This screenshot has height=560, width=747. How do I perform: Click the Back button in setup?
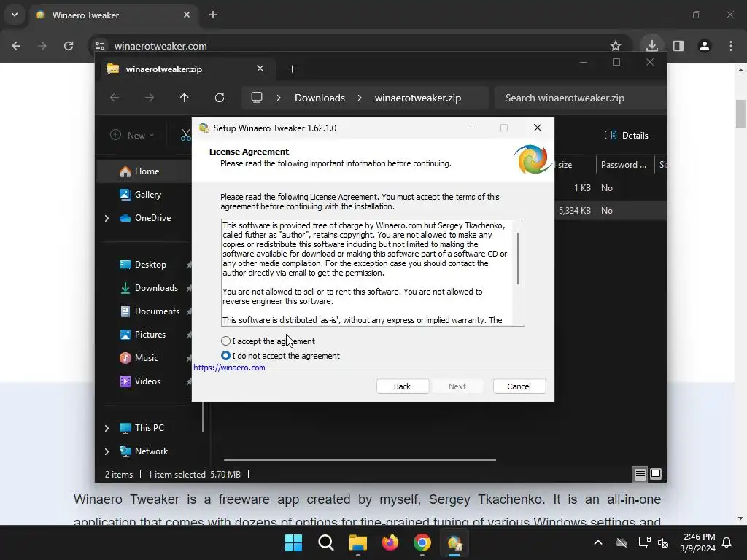click(402, 386)
